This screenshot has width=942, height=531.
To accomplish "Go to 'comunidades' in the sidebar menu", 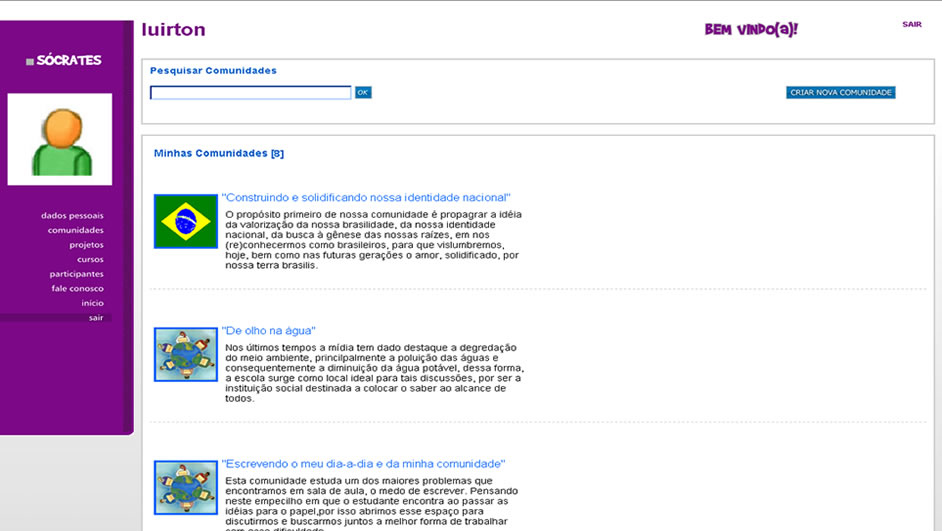I will click(x=75, y=230).
